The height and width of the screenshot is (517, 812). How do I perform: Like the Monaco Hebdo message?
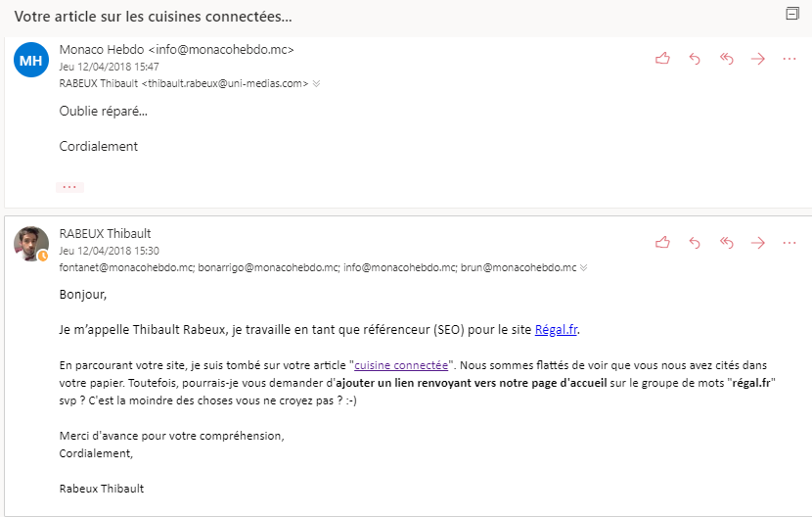pyautogui.click(x=662, y=59)
